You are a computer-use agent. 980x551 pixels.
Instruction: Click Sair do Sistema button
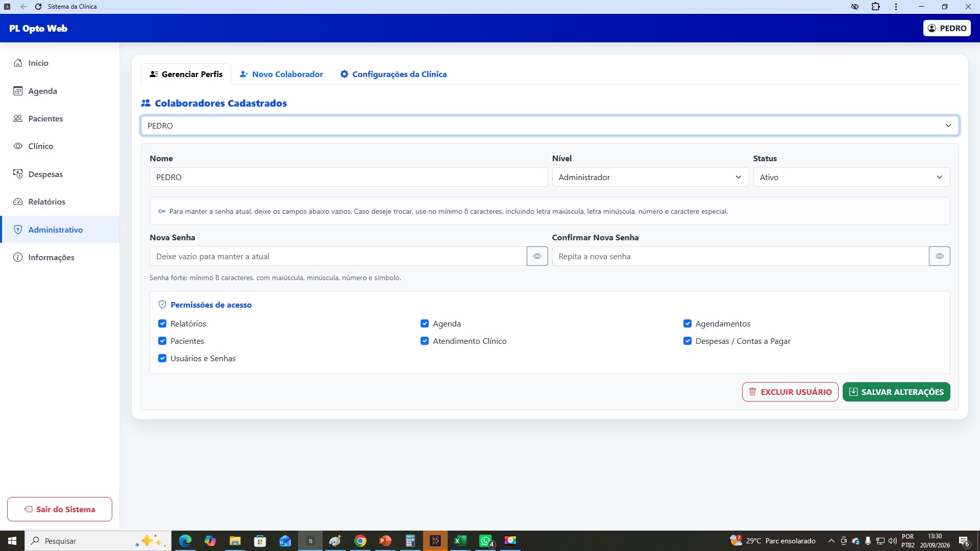coord(60,509)
